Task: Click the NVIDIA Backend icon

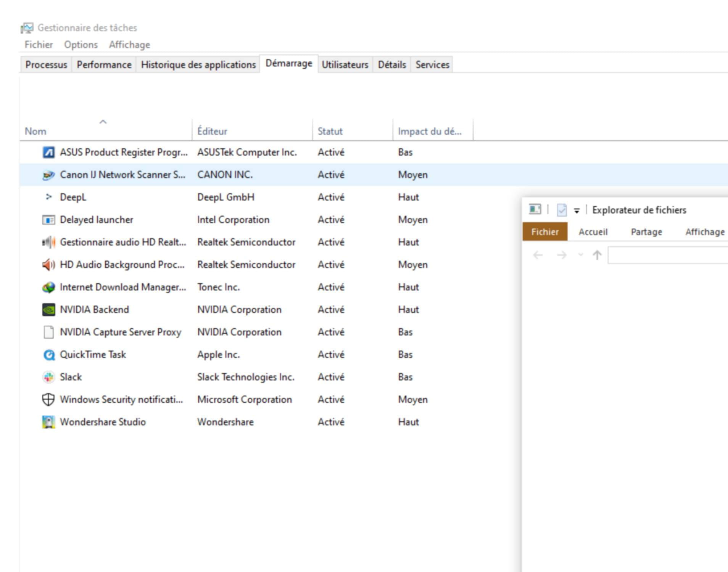Action: click(48, 310)
